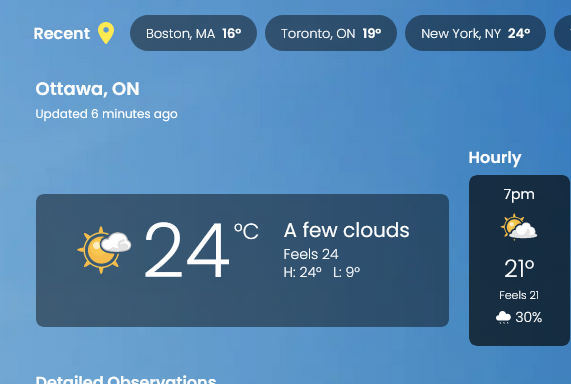This screenshot has height=384, width=571.
Task: Click the 7pm hourly weather icon
Action: pyautogui.click(x=519, y=227)
